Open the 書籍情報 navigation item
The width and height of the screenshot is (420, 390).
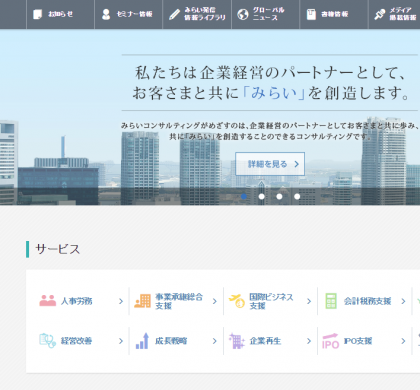(334, 14)
